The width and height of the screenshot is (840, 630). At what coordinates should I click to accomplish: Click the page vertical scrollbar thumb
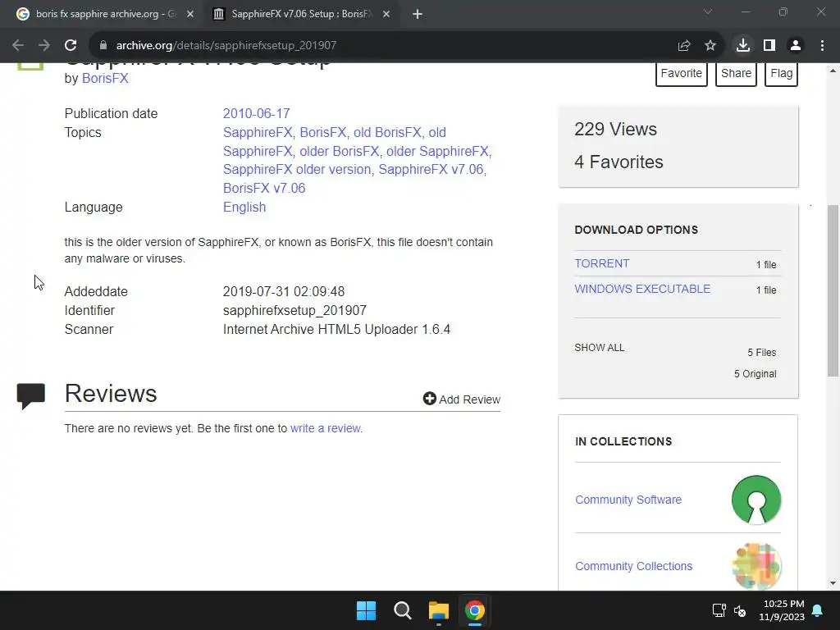[x=833, y=291]
